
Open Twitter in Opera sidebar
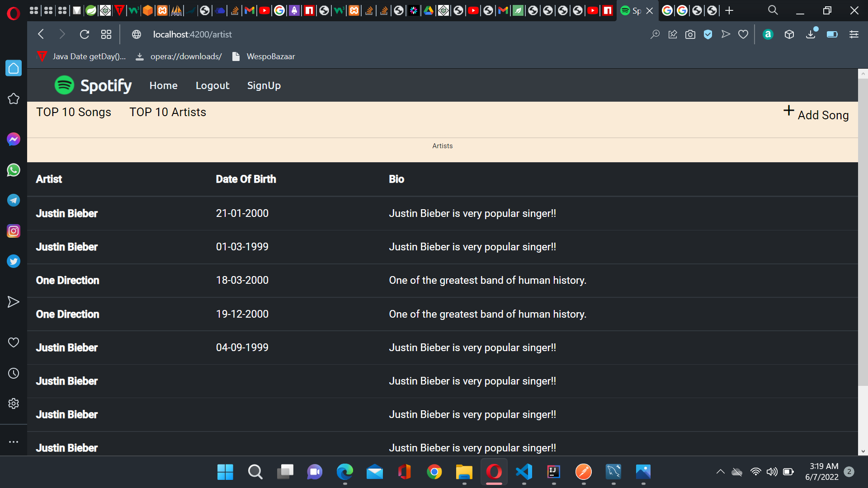(x=14, y=261)
